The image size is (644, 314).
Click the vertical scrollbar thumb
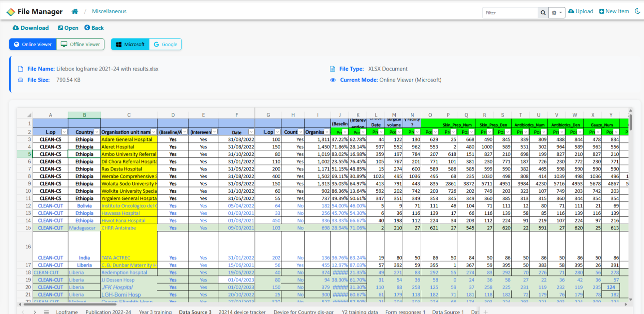click(631, 122)
